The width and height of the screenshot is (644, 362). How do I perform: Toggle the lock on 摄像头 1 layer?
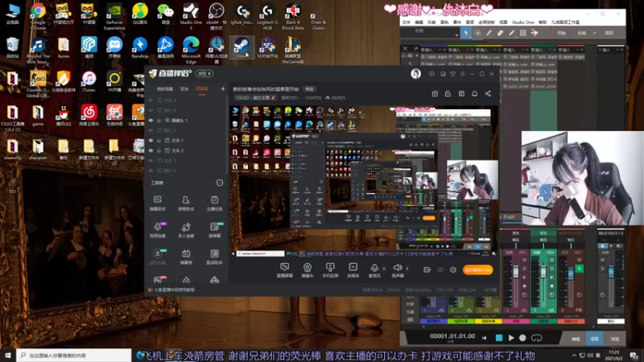pos(159,120)
